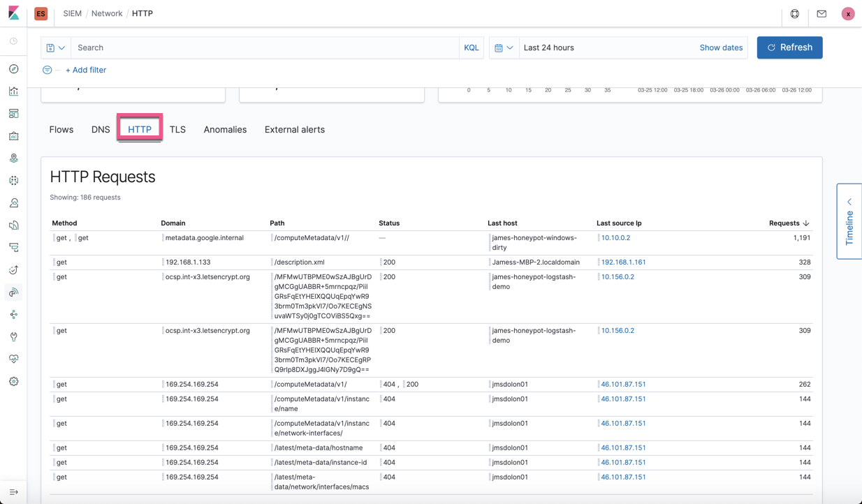862x504 pixels.
Task: Open the saved queries dropdown
Action: click(x=56, y=47)
